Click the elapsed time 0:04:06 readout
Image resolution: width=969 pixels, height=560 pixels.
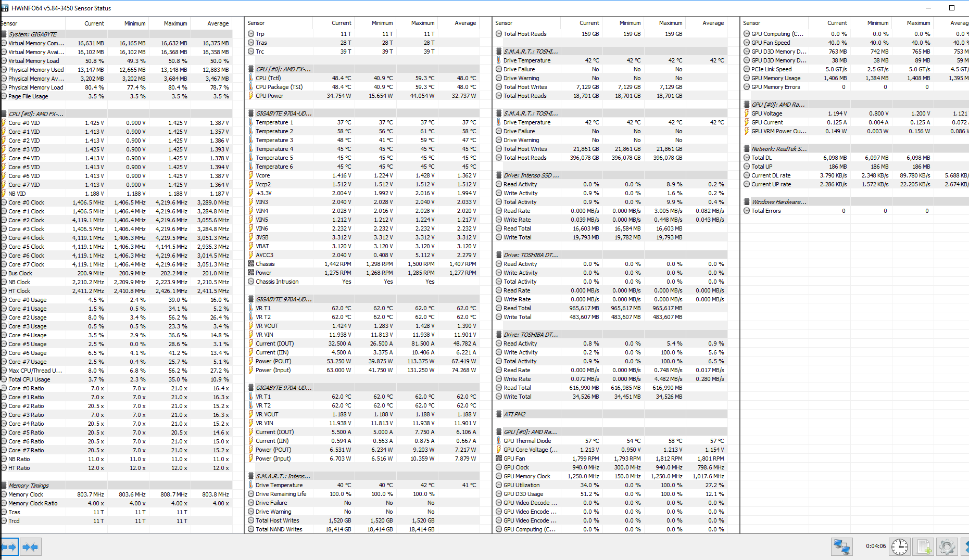point(876,546)
